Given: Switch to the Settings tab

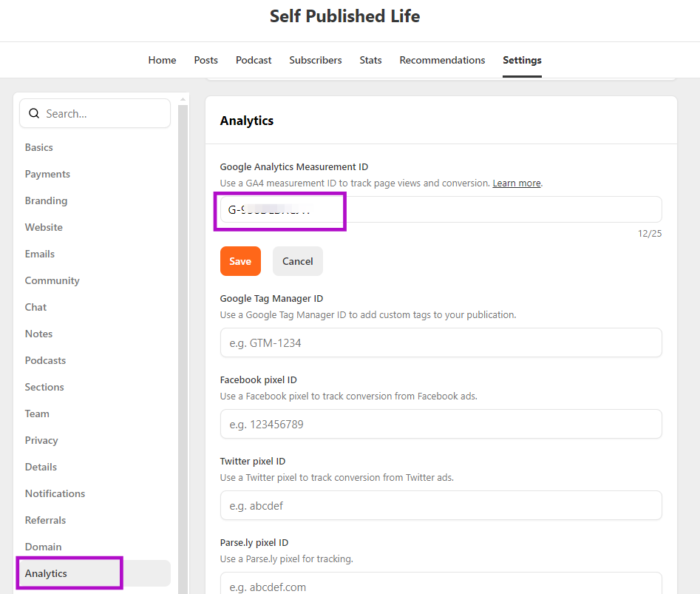Looking at the screenshot, I should pos(522,60).
